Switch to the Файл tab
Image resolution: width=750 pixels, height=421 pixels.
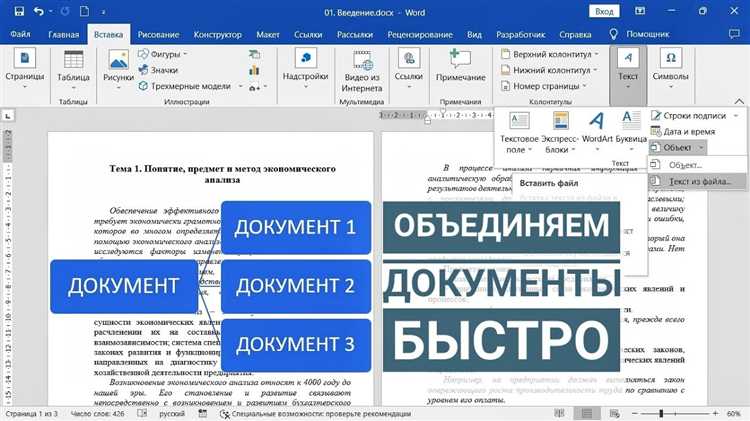click(20, 34)
